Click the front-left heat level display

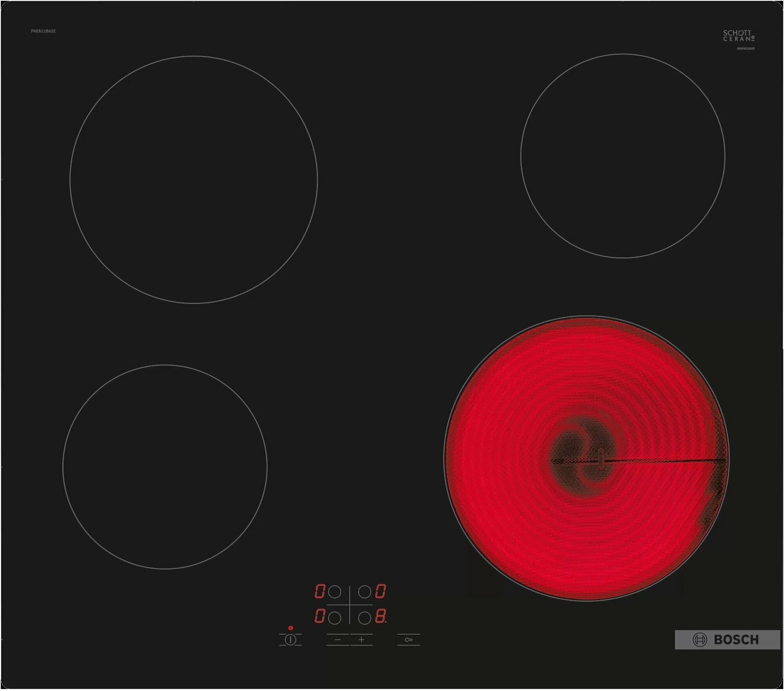coord(319,617)
